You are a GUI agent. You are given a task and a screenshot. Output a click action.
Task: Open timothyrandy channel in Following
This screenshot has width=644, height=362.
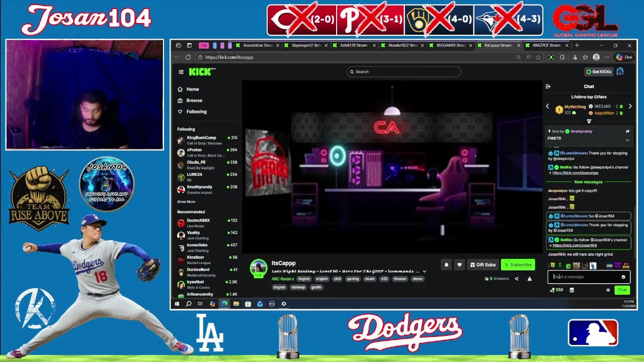pyautogui.click(x=207, y=189)
